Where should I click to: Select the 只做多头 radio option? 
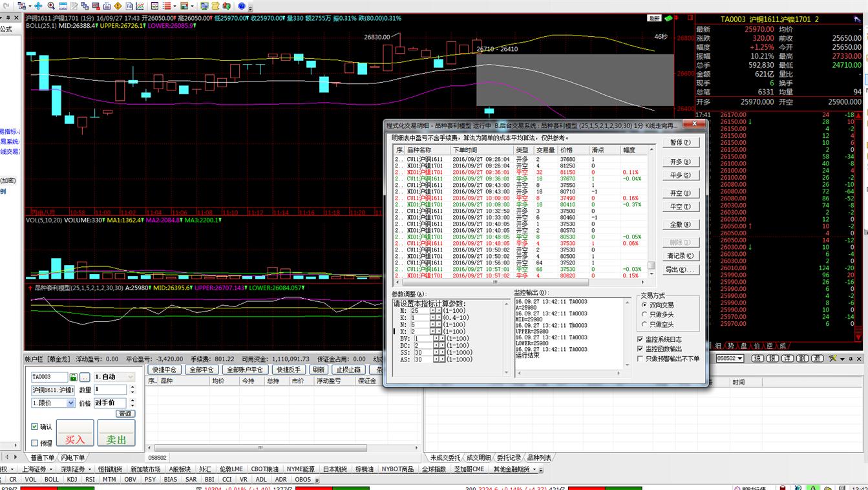(x=644, y=314)
